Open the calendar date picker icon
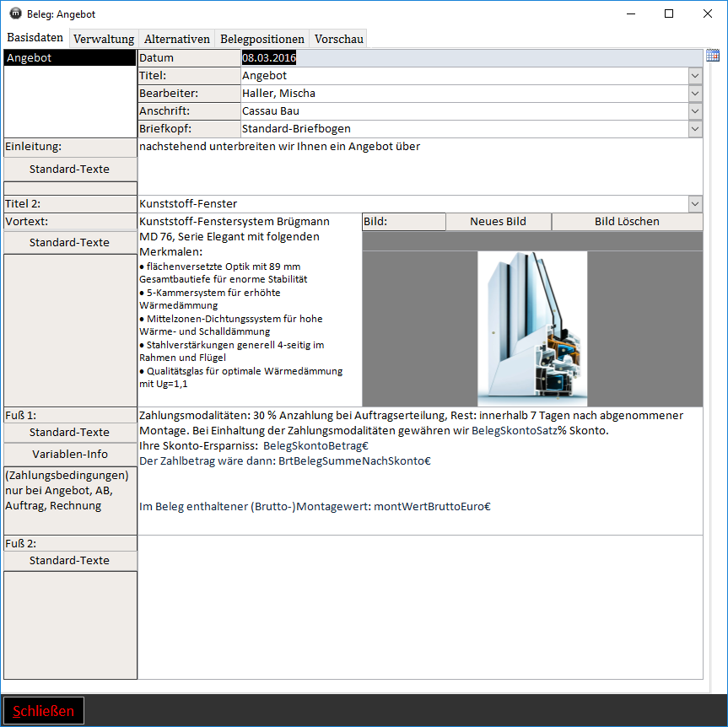Screen dimensions: 728x727 tap(712, 55)
